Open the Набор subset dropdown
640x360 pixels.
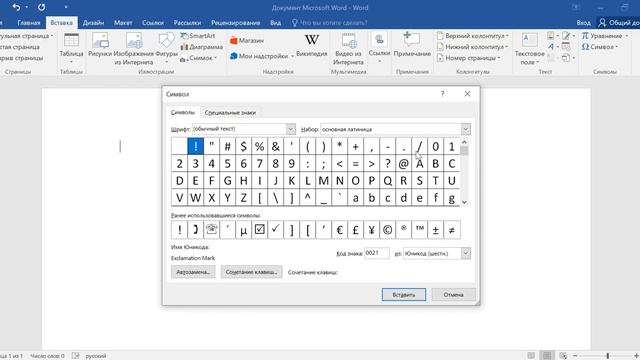(466, 129)
